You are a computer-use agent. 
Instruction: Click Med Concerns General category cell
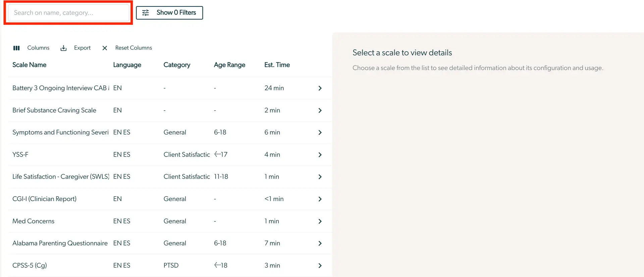coord(175,221)
